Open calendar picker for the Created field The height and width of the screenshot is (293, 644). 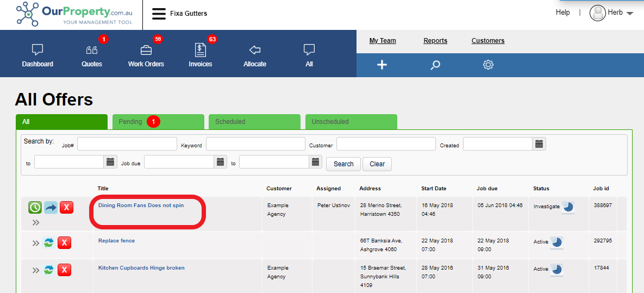(539, 144)
